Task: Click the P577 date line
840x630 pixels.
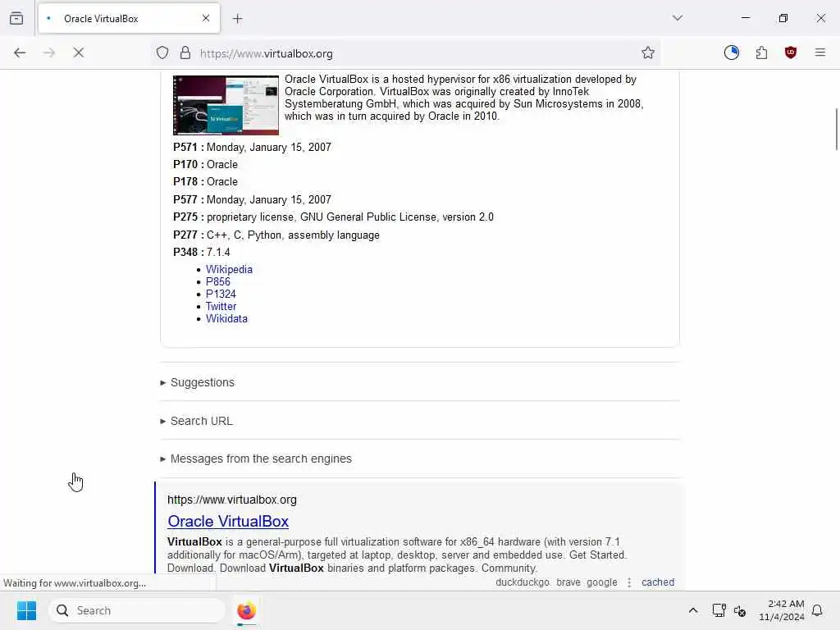Action: [252, 200]
